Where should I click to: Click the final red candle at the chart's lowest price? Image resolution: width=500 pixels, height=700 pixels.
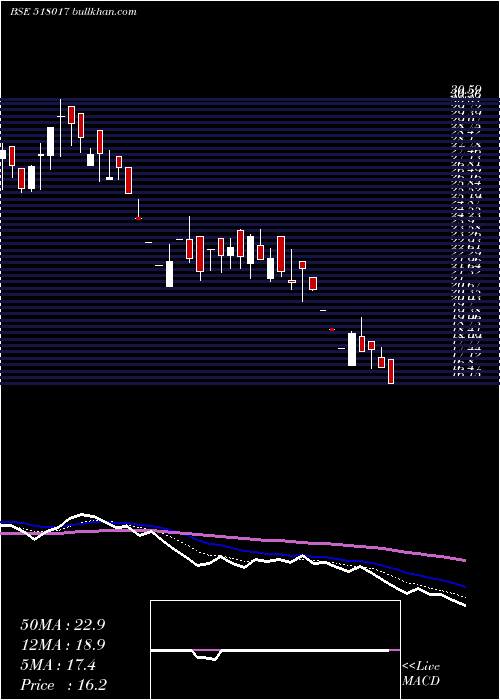click(391, 371)
